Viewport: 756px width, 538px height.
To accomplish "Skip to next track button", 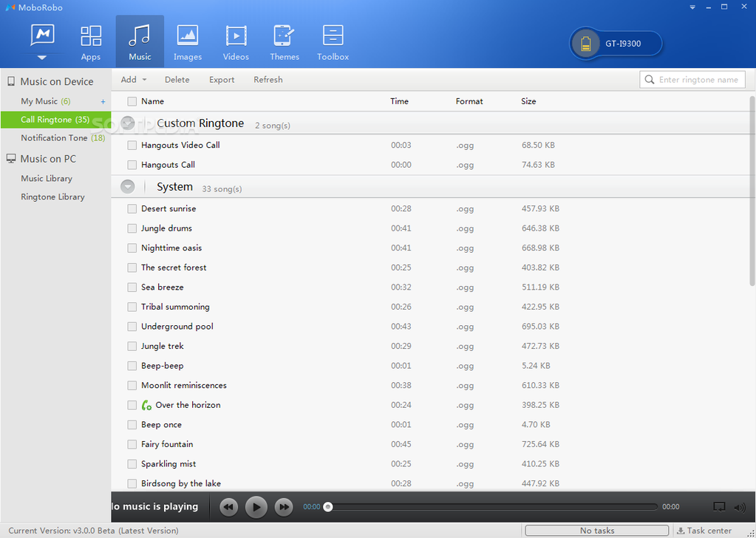I will tap(284, 507).
